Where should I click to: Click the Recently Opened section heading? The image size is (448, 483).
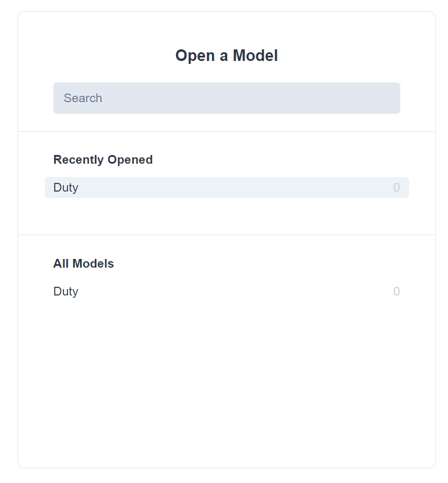(x=103, y=160)
